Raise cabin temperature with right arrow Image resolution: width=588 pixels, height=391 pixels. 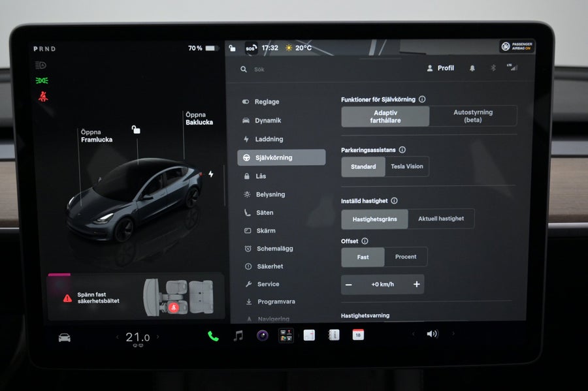pyautogui.click(x=158, y=337)
